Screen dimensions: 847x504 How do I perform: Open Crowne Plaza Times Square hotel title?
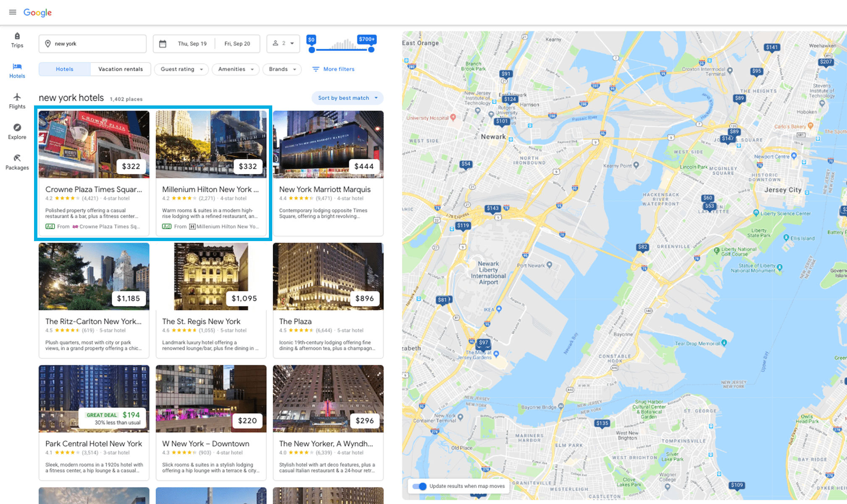(94, 189)
